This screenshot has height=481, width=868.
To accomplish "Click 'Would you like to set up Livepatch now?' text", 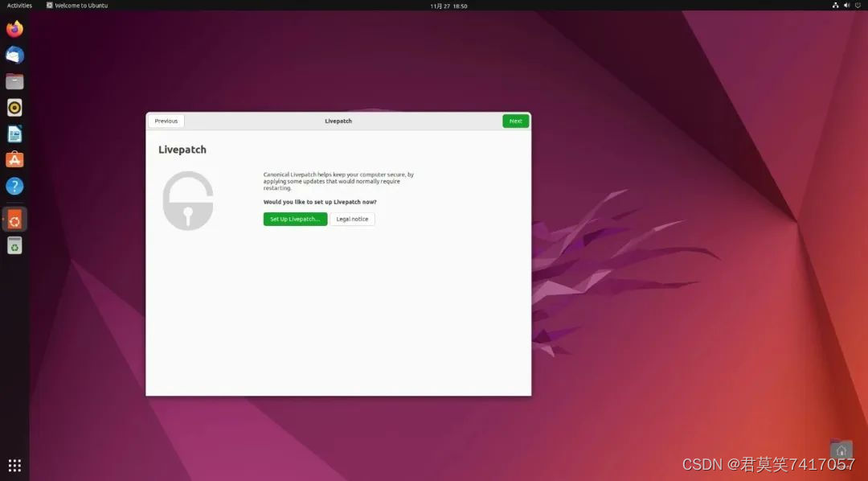I will 320,202.
